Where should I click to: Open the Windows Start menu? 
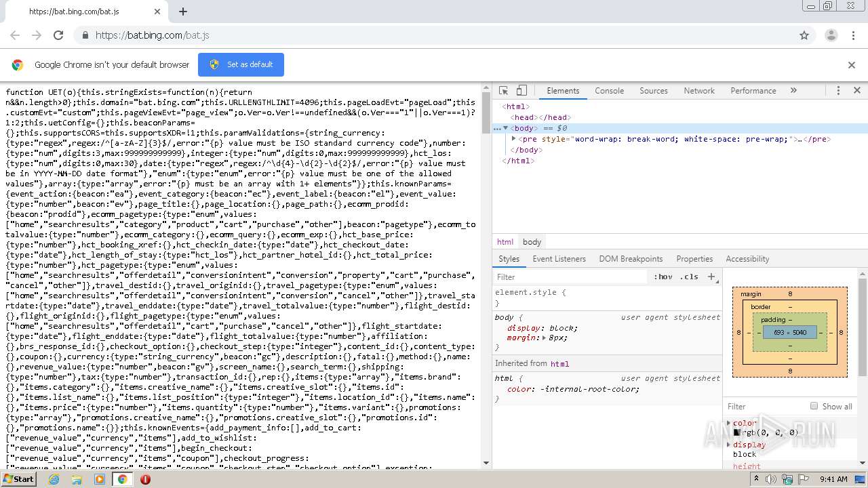[x=19, y=479]
